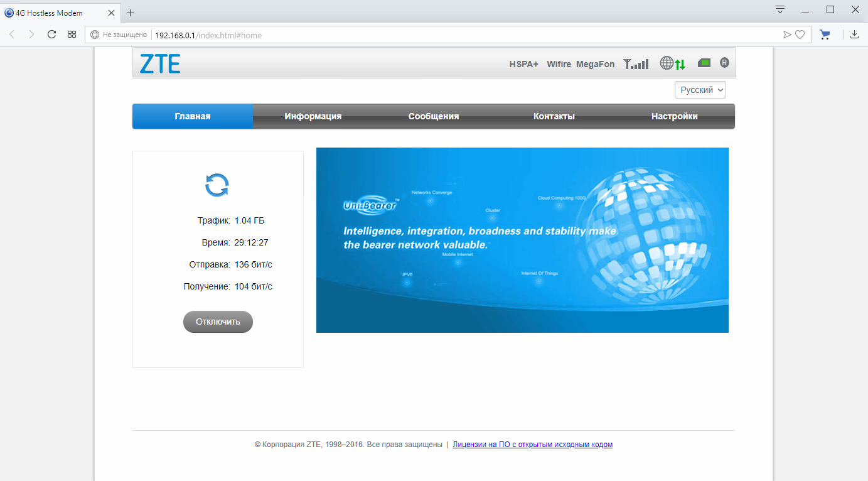The width and height of the screenshot is (868, 481).
Task: Open a new browser tab with the plus button
Action: click(x=131, y=13)
